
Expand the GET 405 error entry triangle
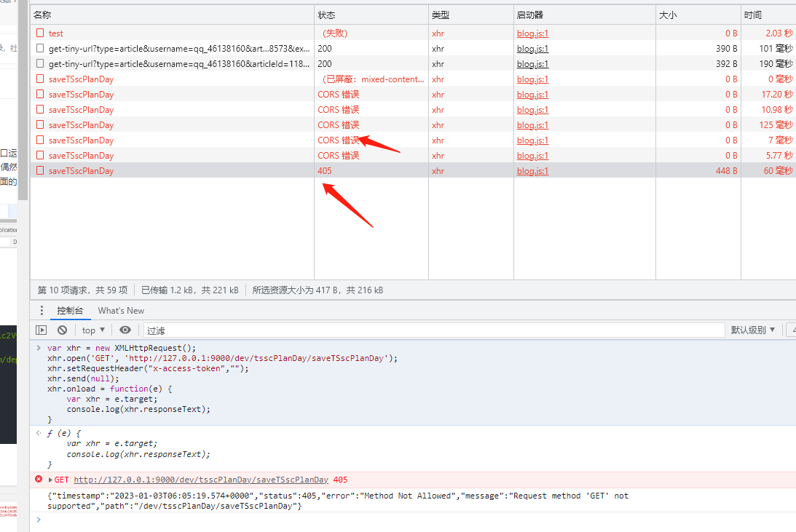click(x=50, y=480)
